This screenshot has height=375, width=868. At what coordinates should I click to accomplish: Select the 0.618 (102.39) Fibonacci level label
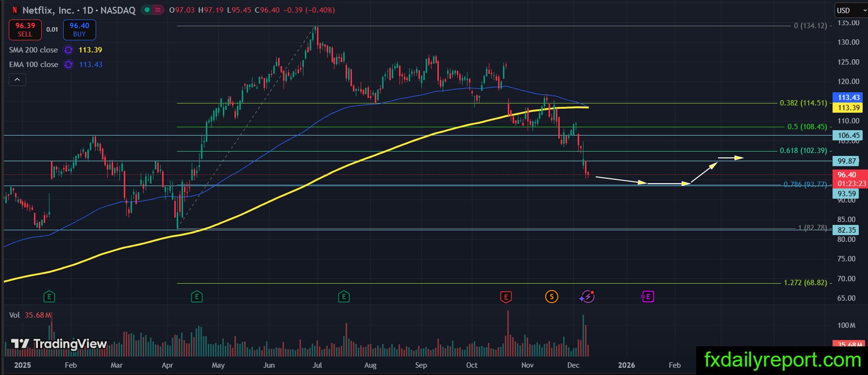coord(803,151)
